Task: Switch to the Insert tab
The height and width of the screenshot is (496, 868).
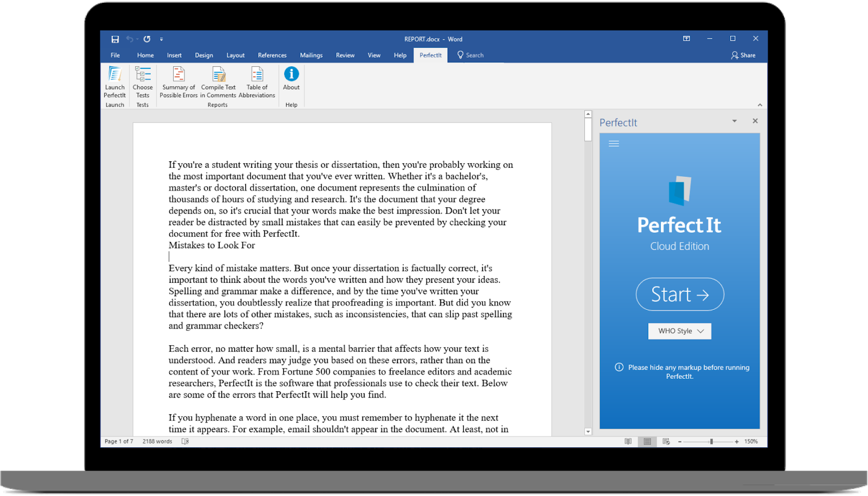Action: pyautogui.click(x=174, y=55)
